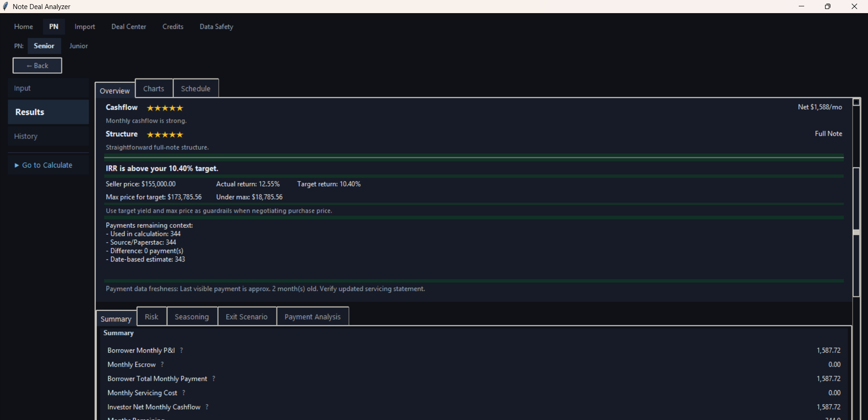The height and width of the screenshot is (420, 868).
Task: Open History in the sidebar
Action: click(48, 136)
